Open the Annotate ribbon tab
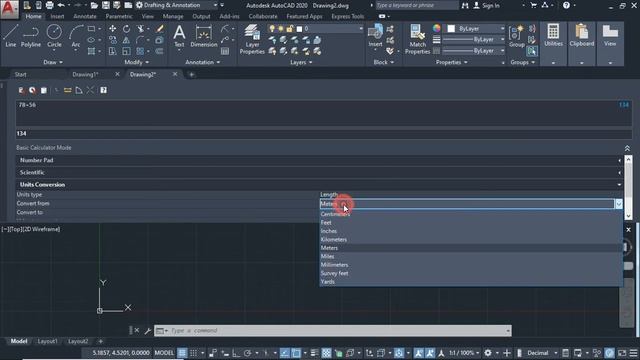The height and width of the screenshot is (360, 640). pos(85,16)
